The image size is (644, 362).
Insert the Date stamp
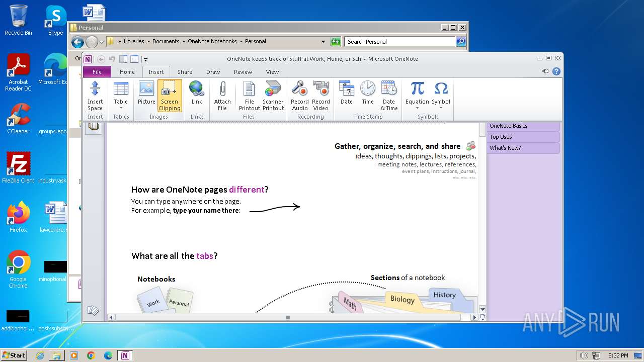click(x=347, y=93)
